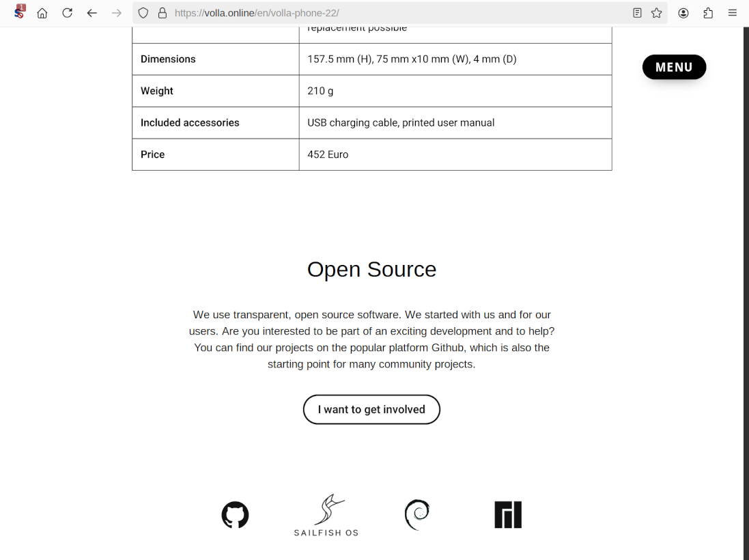This screenshot has height=560, width=749.
Task: Reload the page with the refresh icon
Action: pos(67,13)
